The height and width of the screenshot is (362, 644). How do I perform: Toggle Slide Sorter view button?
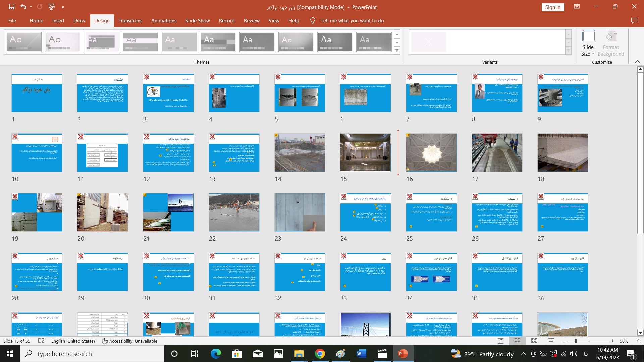click(x=517, y=341)
